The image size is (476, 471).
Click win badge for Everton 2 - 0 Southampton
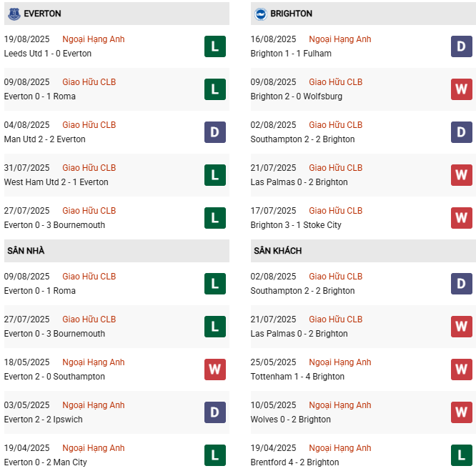tap(214, 370)
